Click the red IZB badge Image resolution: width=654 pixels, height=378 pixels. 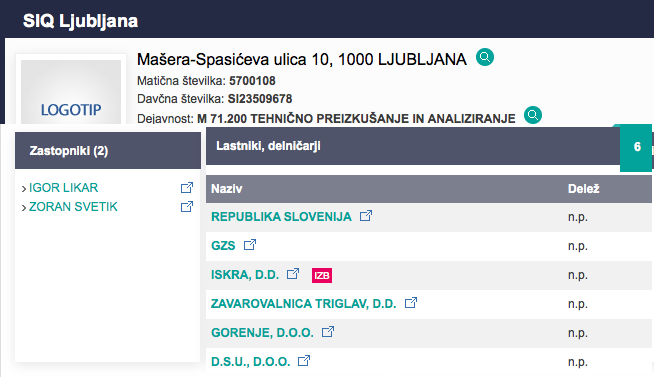322,275
